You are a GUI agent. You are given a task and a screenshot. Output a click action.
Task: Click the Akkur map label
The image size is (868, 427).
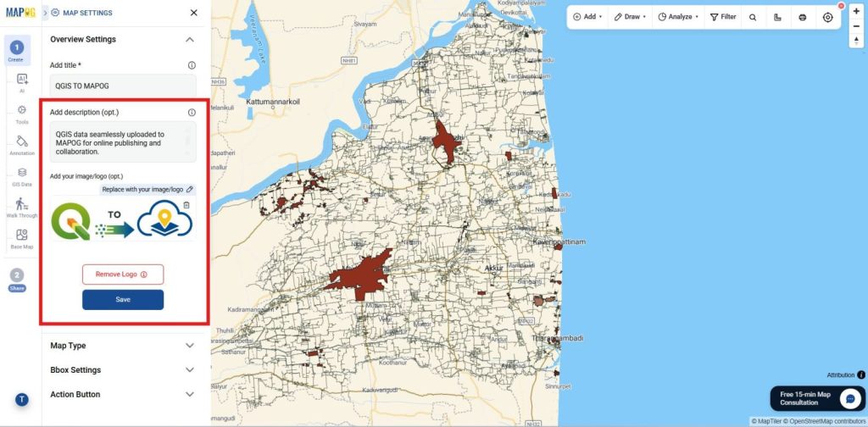[x=492, y=269]
